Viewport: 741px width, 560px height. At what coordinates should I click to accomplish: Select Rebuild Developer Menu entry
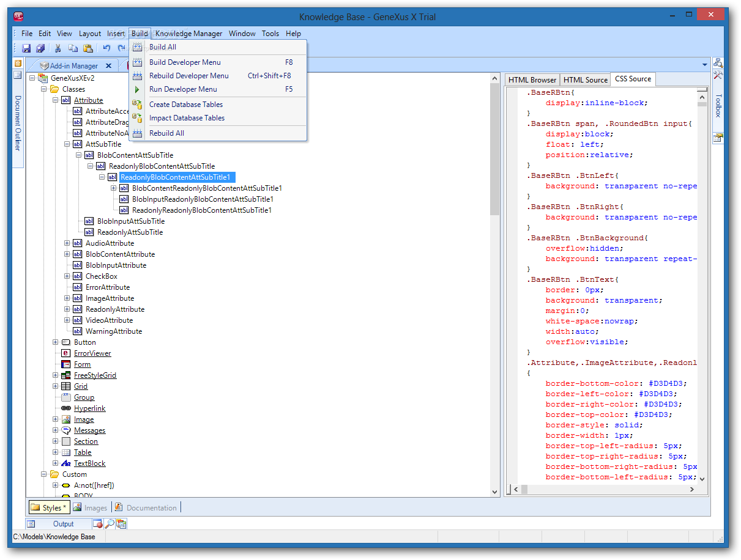(218, 76)
